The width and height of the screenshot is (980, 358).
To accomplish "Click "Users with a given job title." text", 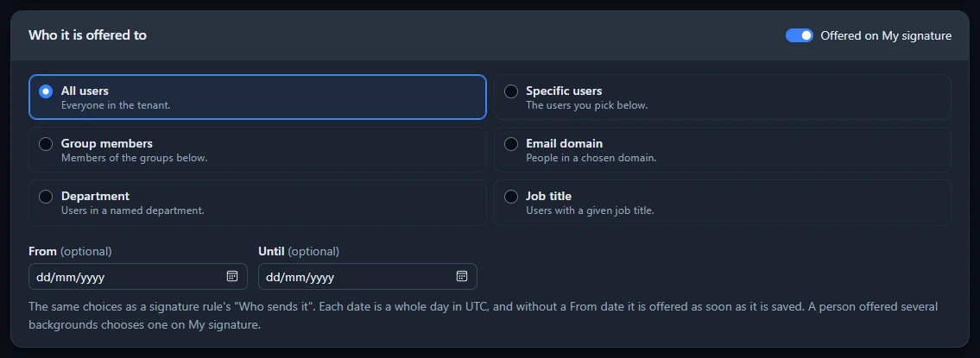I will (590, 210).
